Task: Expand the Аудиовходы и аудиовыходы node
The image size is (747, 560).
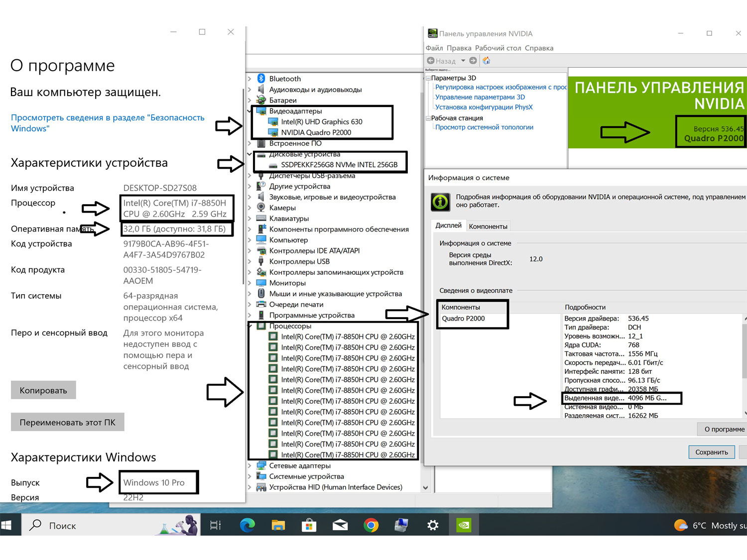Action: [x=250, y=90]
